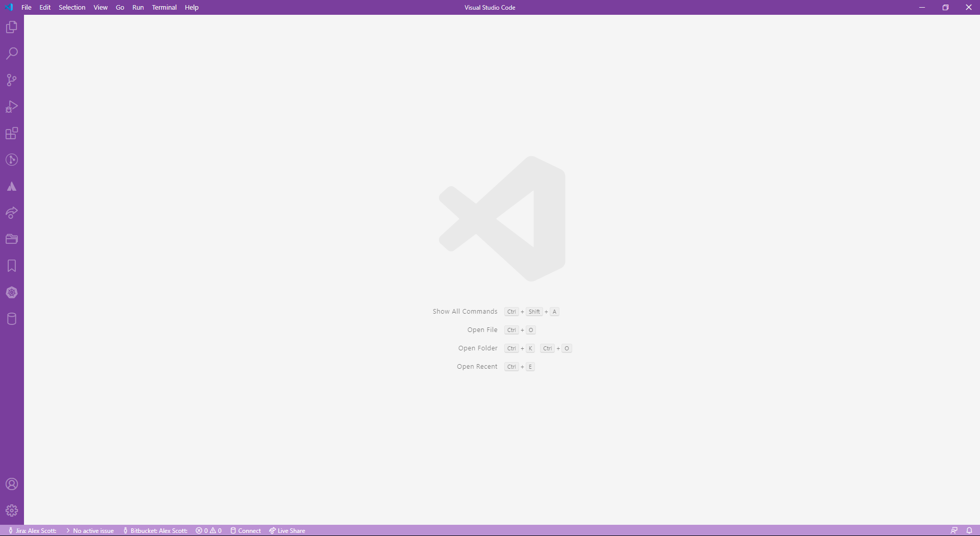This screenshot has width=980, height=536.
Task: Open the Accounts icon
Action: tap(12, 484)
